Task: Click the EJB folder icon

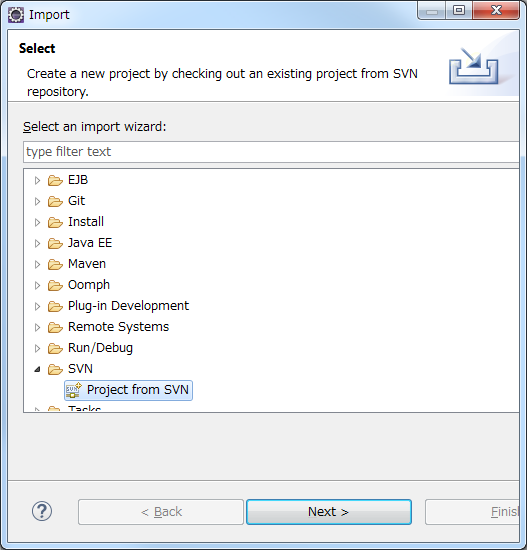Action: click(x=55, y=180)
